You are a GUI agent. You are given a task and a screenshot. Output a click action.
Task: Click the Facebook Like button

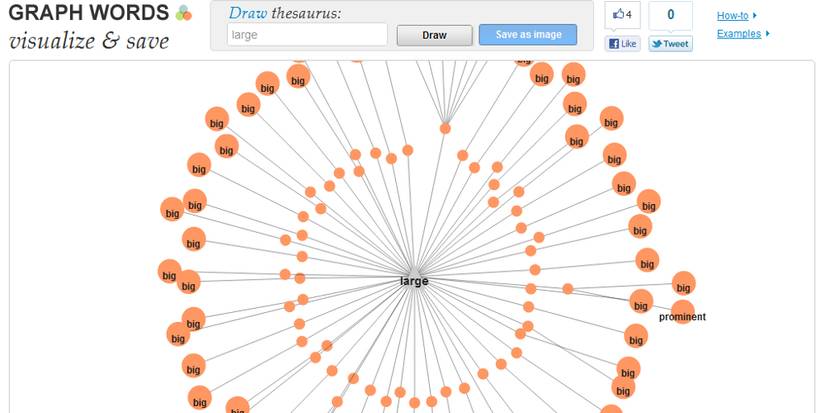[x=622, y=44]
